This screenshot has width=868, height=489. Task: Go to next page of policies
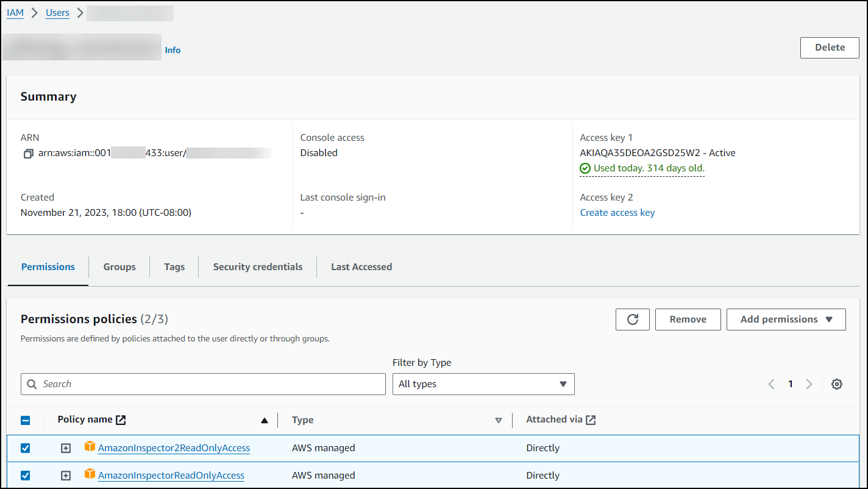(809, 384)
